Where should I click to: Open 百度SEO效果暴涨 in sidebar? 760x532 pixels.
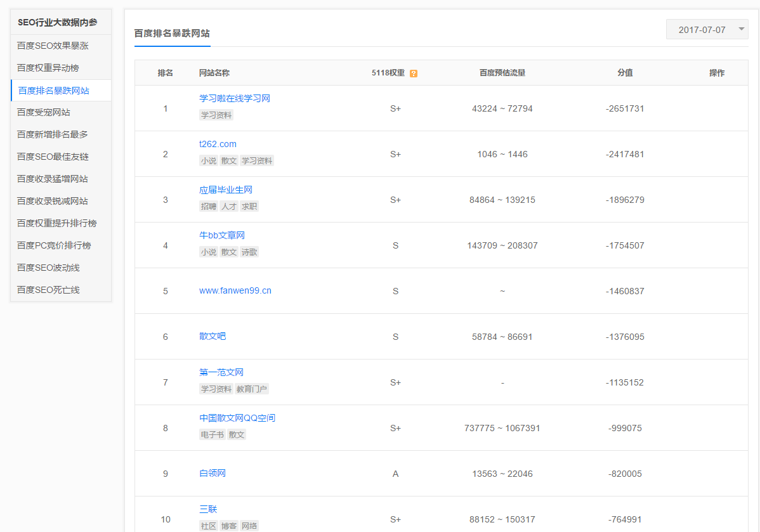pos(53,46)
